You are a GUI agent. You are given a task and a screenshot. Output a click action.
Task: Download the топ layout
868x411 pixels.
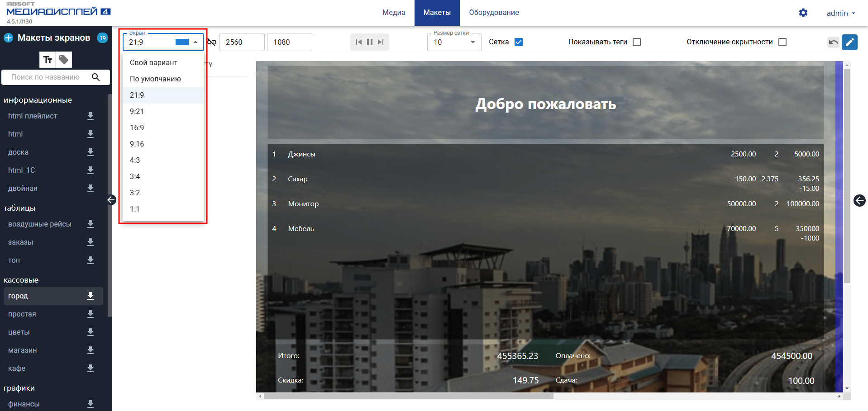tap(91, 260)
